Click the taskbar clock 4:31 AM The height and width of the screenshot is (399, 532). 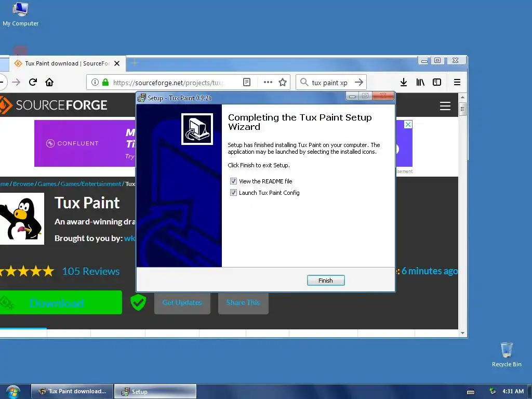coord(513,391)
